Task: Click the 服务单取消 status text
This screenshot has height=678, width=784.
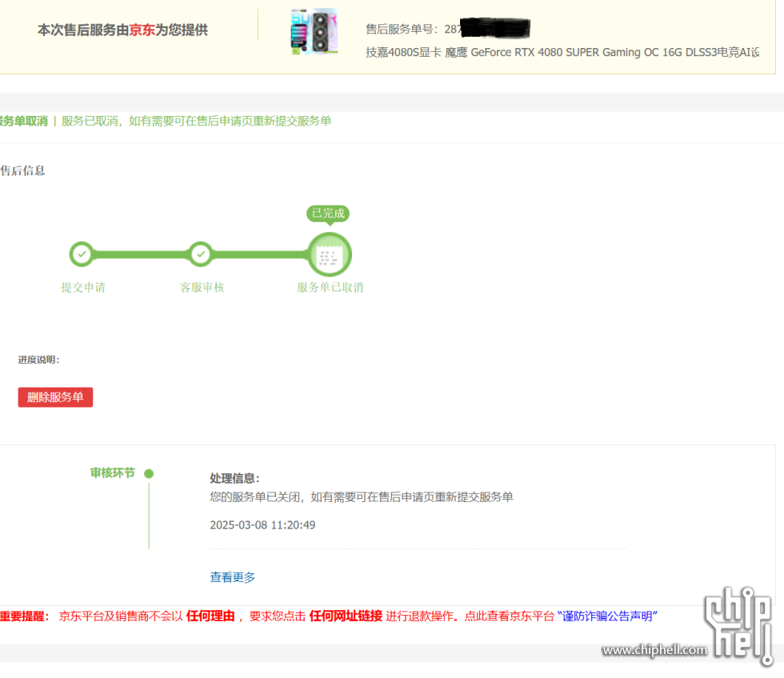Action: pos(24,121)
